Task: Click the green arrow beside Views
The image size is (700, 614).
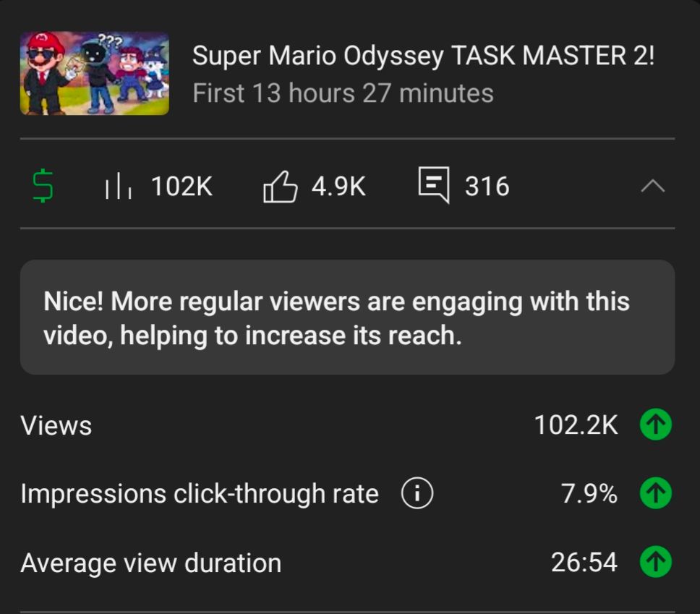Action: pyautogui.click(x=655, y=425)
